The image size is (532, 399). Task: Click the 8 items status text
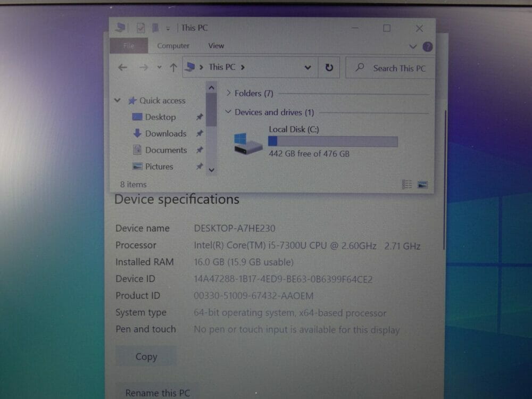[x=134, y=185]
